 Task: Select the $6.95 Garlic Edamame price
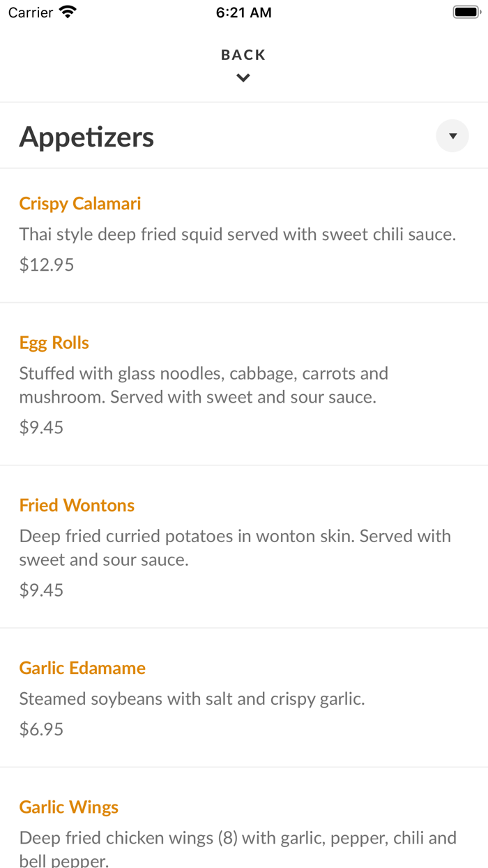(41, 730)
